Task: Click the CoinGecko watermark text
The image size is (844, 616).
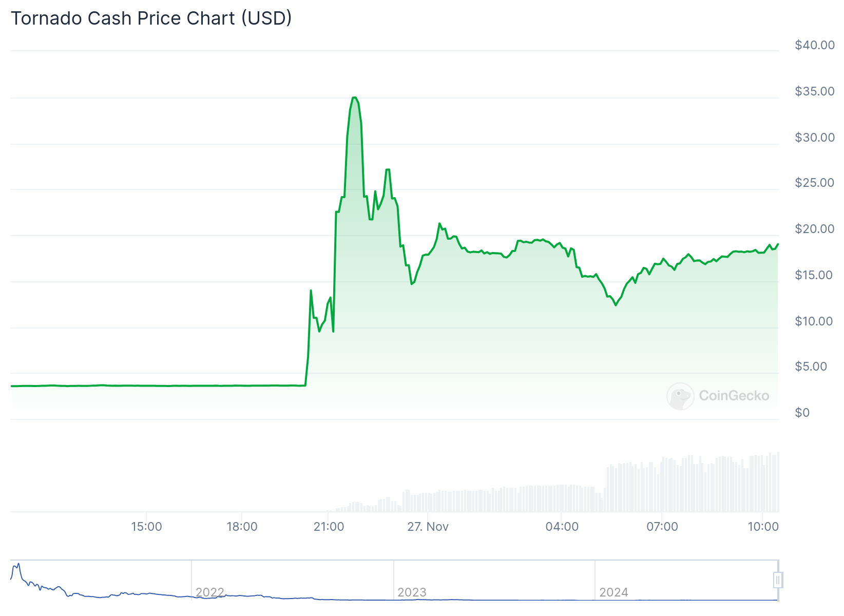Action: click(734, 396)
